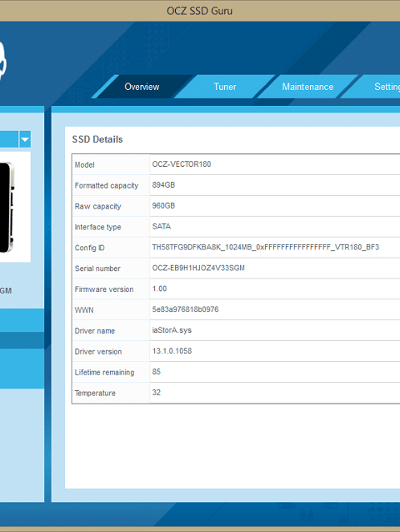Click the SSD Details heading
Screen dimensions: 400x532
(97, 139)
